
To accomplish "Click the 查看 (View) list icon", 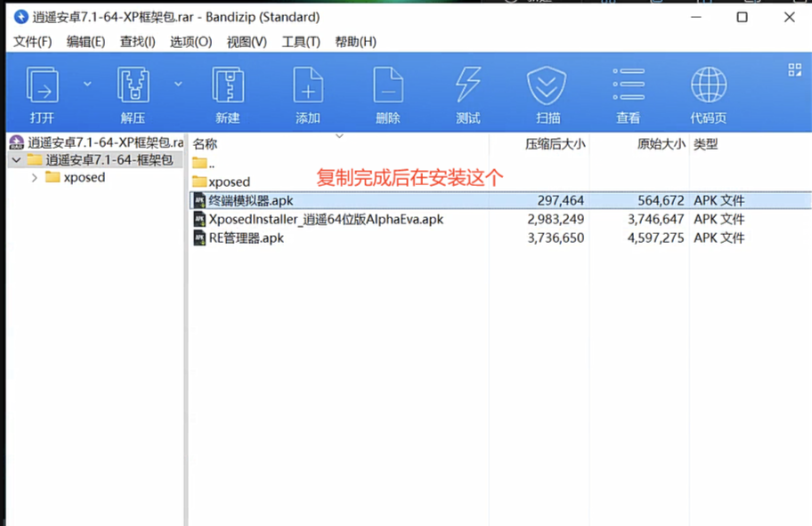I will coord(629,84).
